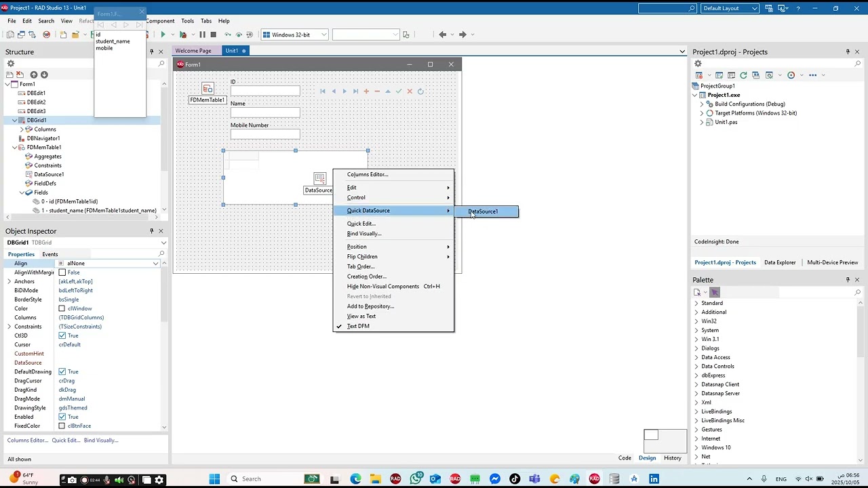Click the Projects panel settings gear icon
Screen dimensions: 868x488
(x=698, y=64)
